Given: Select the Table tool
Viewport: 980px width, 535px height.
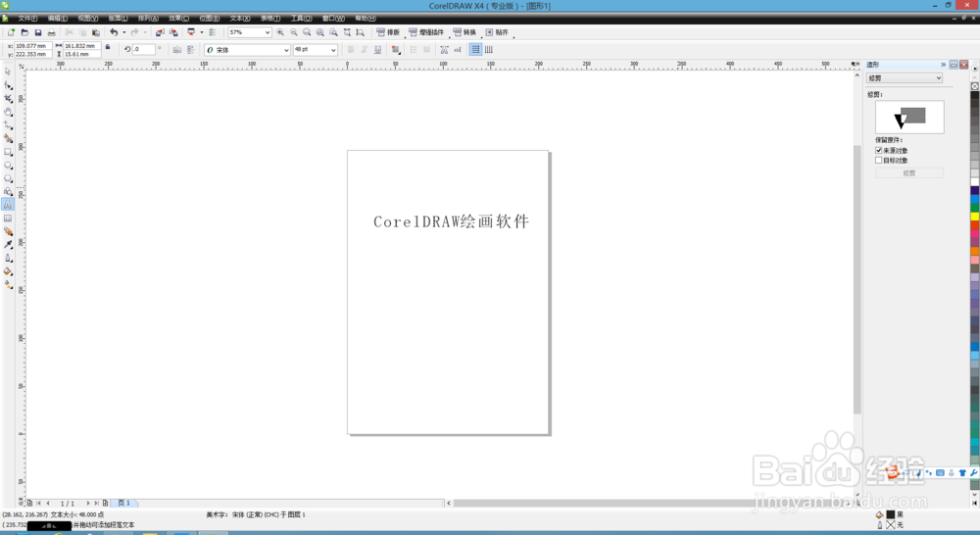Looking at the screenshot, I should coord(8,219).
